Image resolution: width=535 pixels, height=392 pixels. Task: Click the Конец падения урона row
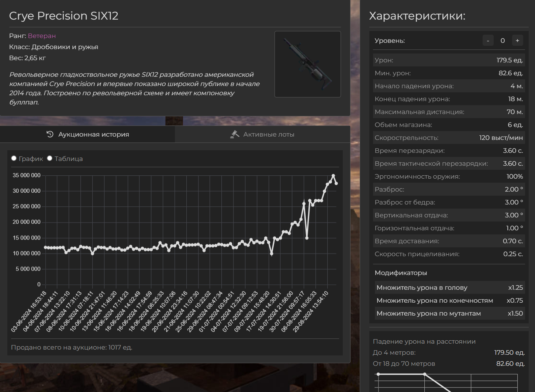click(x=449, y=99)
